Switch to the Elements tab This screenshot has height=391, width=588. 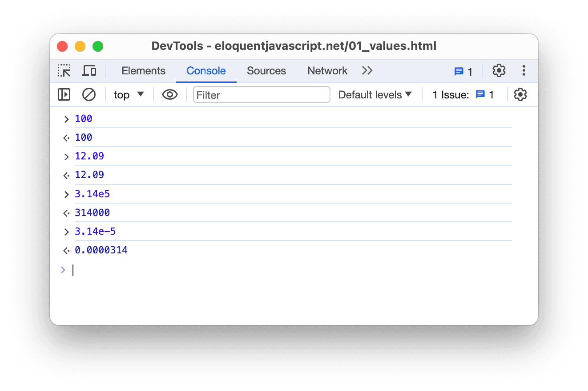point(143,70)
